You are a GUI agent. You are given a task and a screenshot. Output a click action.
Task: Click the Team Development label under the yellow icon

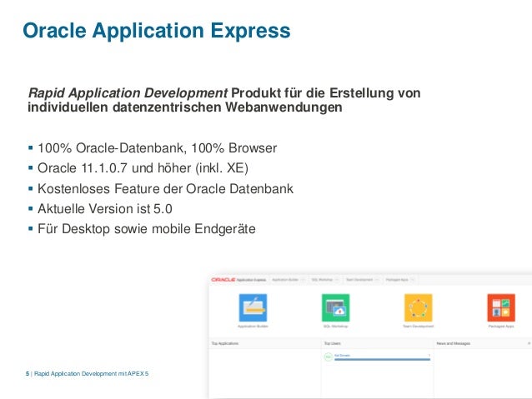coord(419,327)
